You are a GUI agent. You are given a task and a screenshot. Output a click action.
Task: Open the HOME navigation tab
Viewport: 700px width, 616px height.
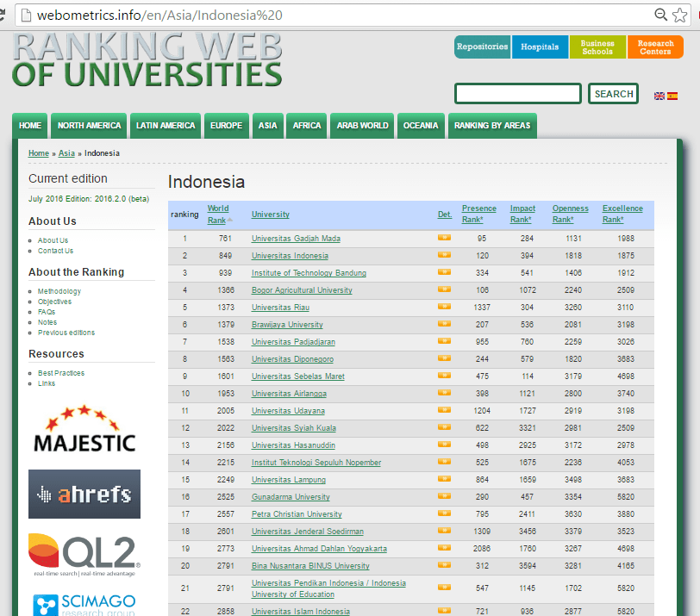[30, 126]
